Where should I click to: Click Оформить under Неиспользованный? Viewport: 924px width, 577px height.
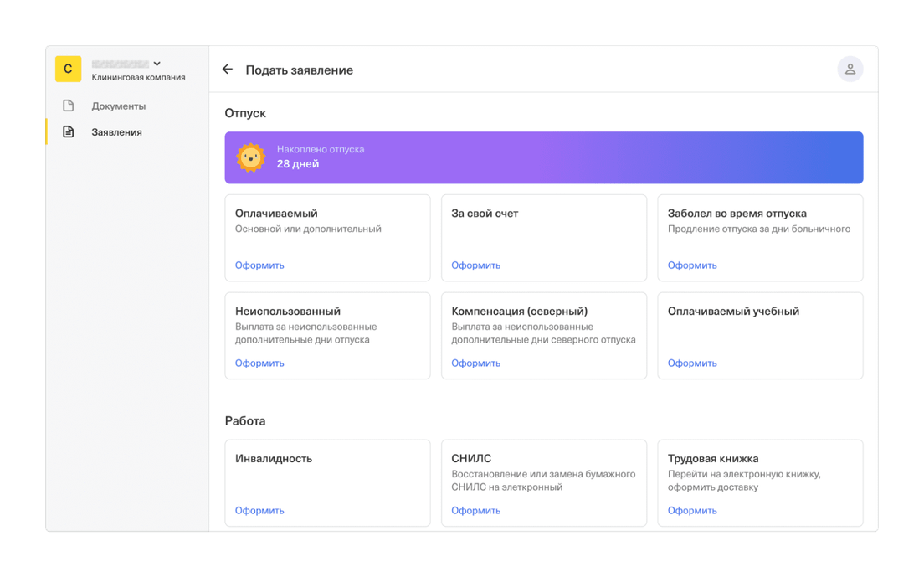point(259,363)
